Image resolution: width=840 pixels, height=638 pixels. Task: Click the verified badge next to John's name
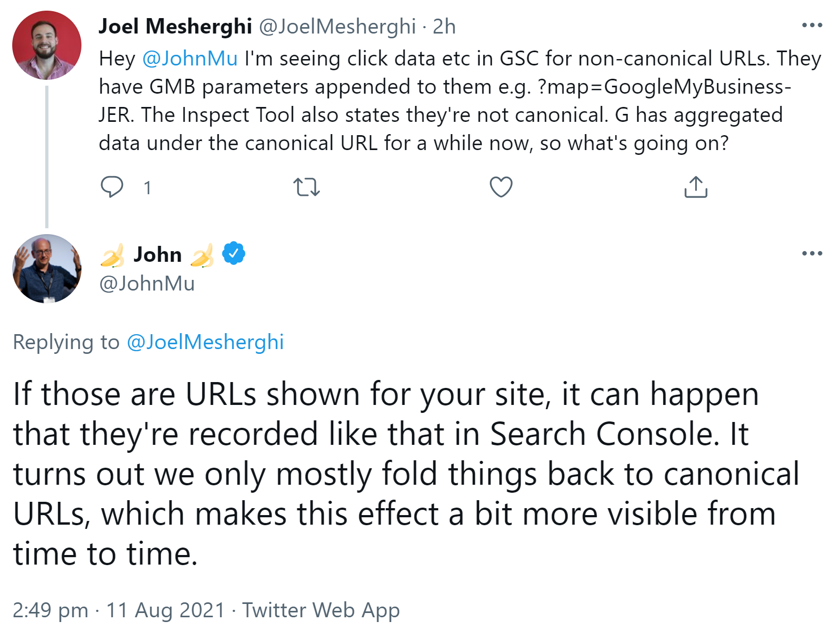click(233, 254)
